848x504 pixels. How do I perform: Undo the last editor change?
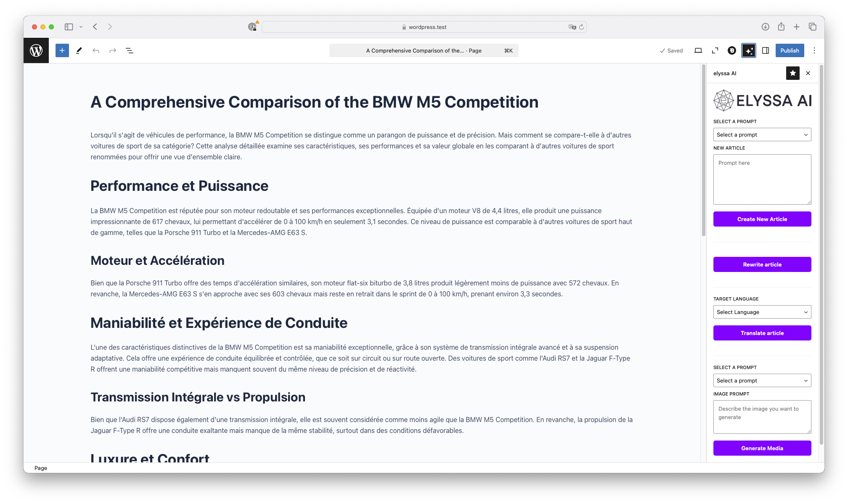pos(96,50)
